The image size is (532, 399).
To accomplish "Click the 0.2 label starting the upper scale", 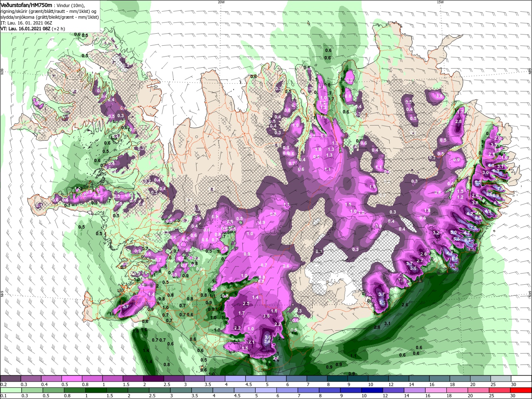I will click(4, 384).
